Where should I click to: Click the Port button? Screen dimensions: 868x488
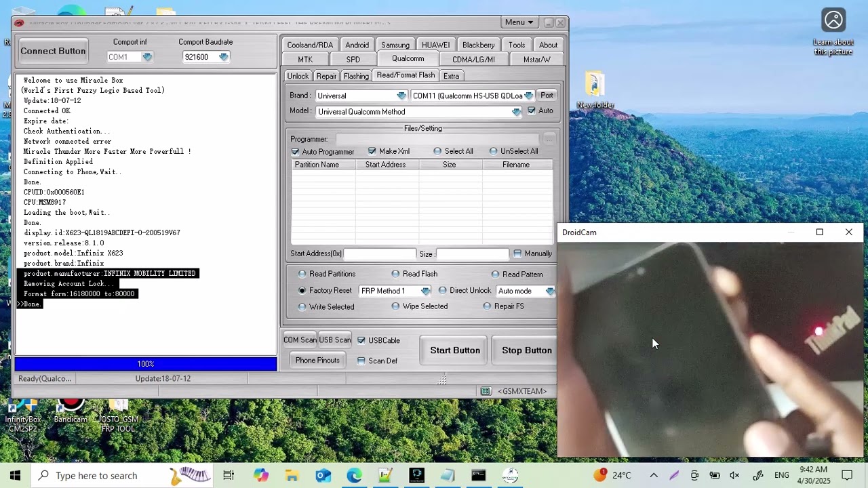point(547,96)
